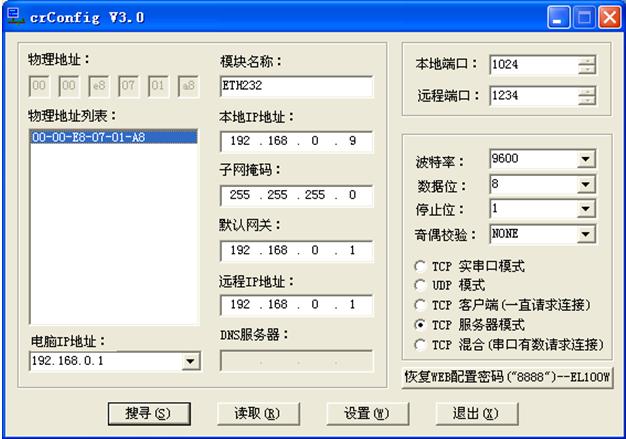626x439 pixels.
Task: Click the crConfig title bar app icon
Action: pos(13,16)
